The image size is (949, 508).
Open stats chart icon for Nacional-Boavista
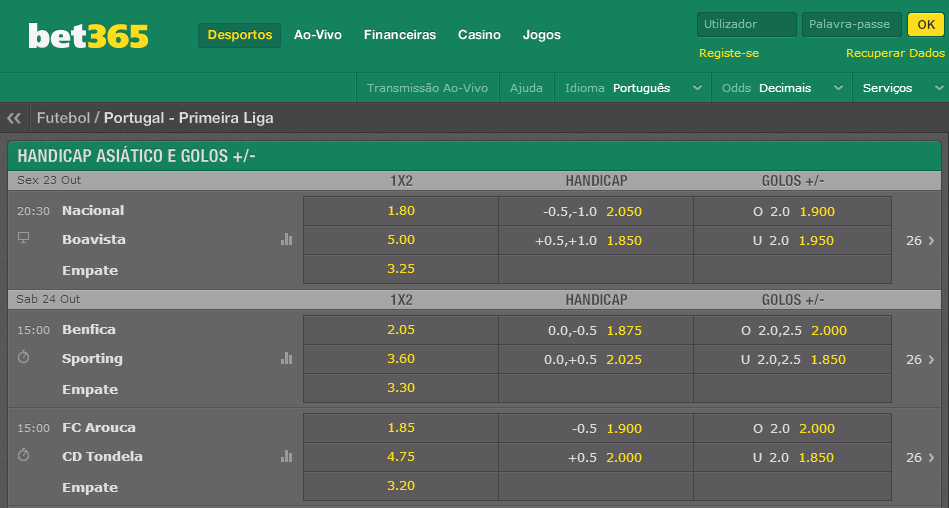(x=286, y=240)
